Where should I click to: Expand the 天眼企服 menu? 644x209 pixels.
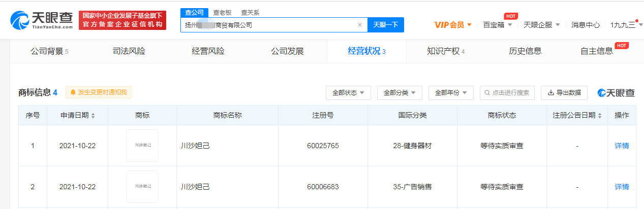click(542, 25)
